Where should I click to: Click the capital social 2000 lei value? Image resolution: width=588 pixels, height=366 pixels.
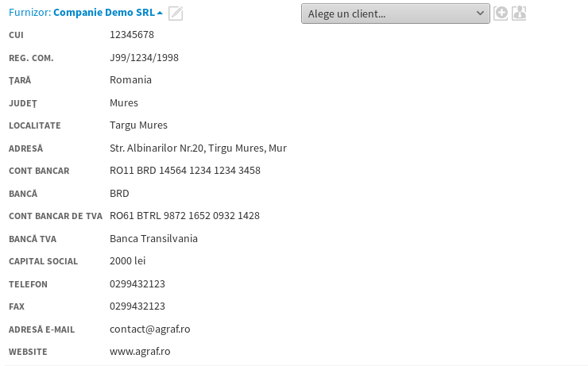click(127, 260)
